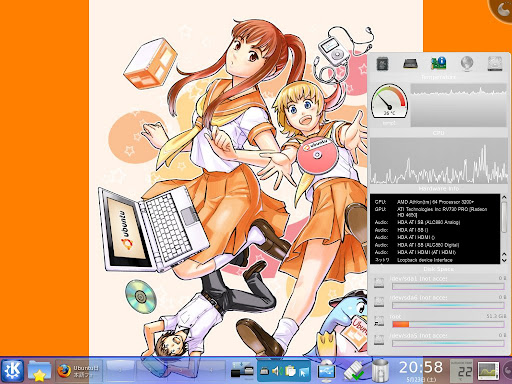512x384 pixels.
Task: Click the drive icon next to root
Action: coord(379,321)
